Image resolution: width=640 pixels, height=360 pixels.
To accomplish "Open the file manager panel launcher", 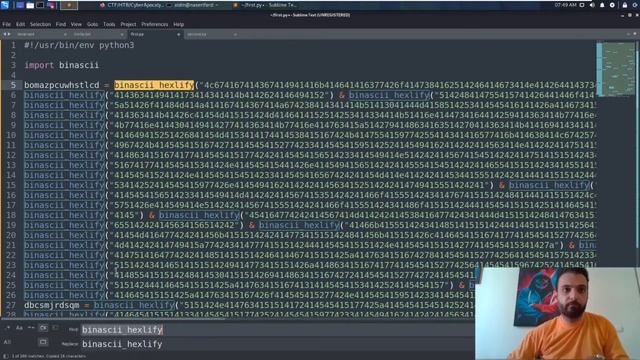I will point(30,5).
